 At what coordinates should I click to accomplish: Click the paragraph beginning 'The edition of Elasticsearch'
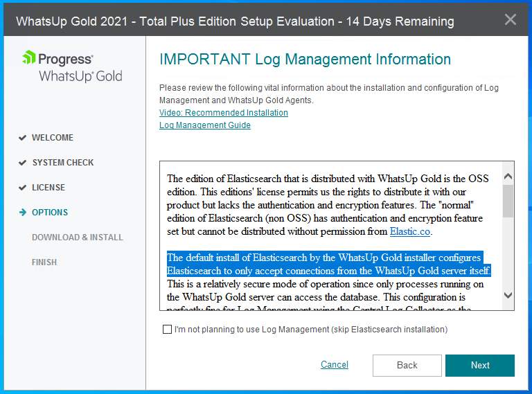pos(328,205)
